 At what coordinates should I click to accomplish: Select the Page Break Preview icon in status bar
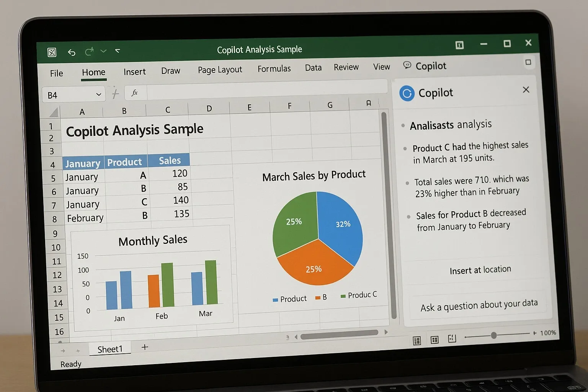click(452, 338)
